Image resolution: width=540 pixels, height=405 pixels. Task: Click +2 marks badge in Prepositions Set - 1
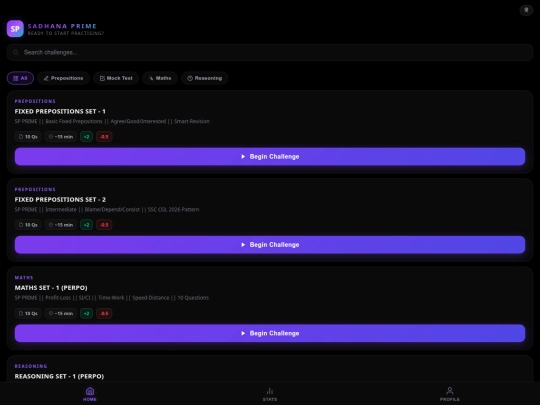point(86,137)
